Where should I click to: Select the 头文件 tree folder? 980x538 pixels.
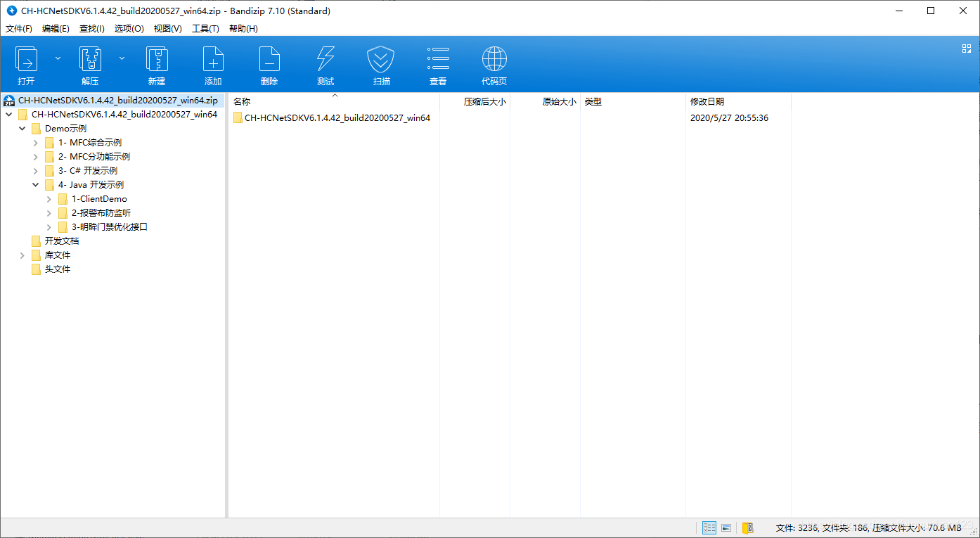click(58, 269)
